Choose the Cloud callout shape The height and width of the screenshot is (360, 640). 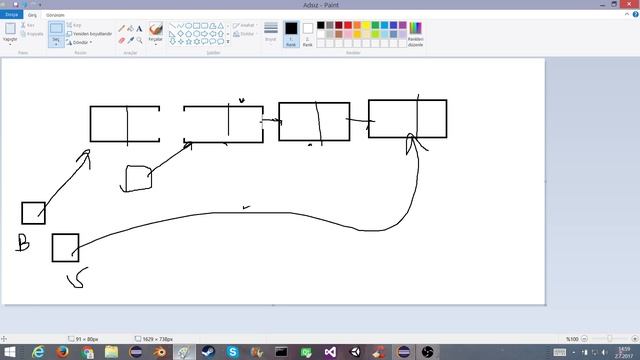[220, 42]
